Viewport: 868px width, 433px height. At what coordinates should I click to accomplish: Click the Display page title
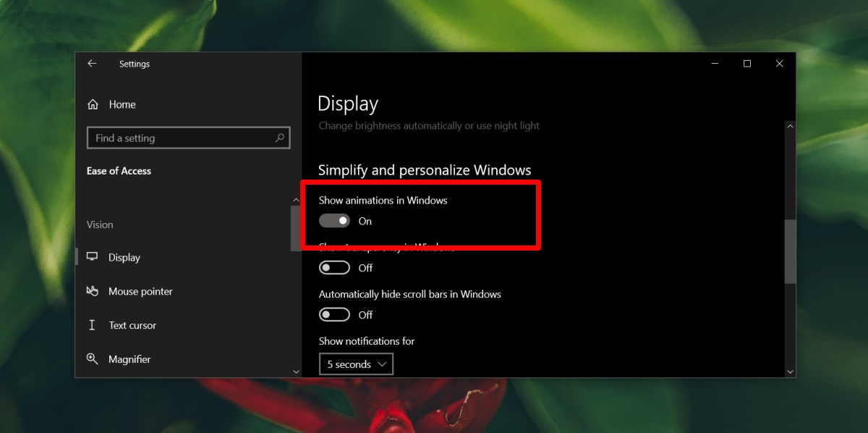coord(348,104)
